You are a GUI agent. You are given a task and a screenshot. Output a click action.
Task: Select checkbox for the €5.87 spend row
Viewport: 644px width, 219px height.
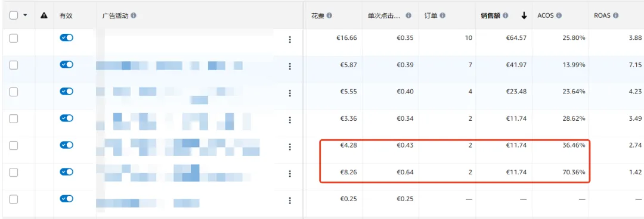(14, 65)
